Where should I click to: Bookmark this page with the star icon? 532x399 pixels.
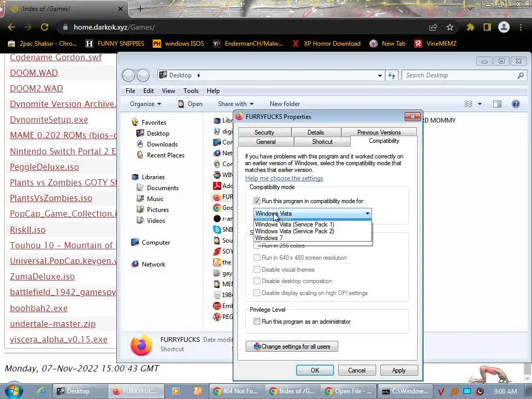449,27
